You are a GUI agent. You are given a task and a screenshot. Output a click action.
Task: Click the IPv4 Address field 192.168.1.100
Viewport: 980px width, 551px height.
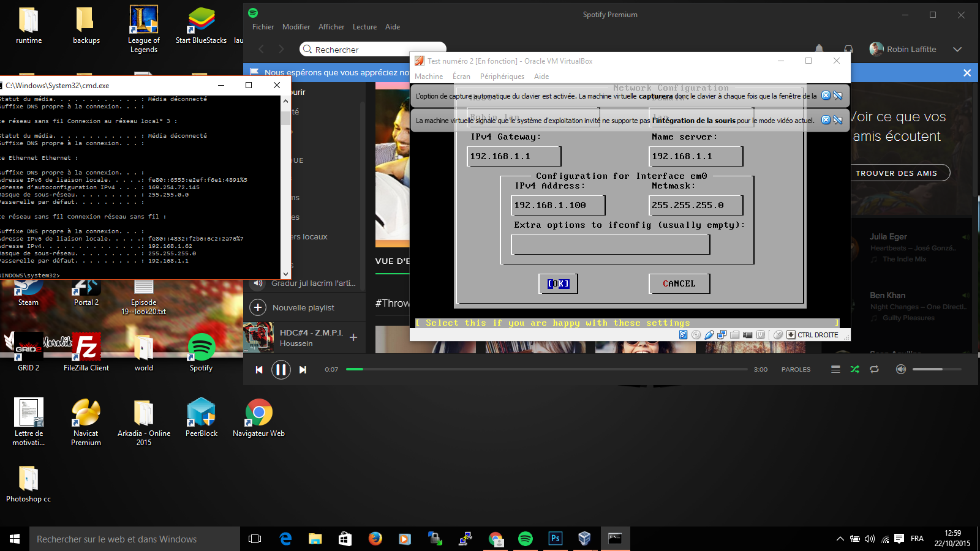(558, 205)
